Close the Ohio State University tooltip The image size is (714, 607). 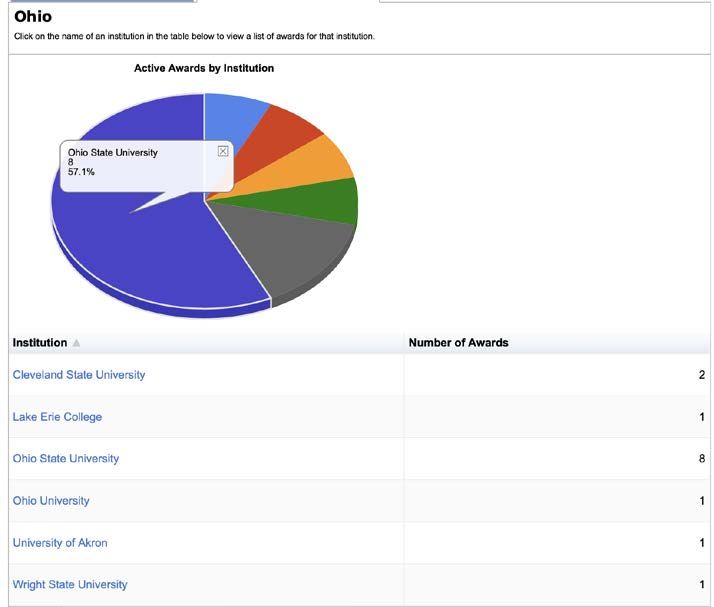click(x=223, y=151)
